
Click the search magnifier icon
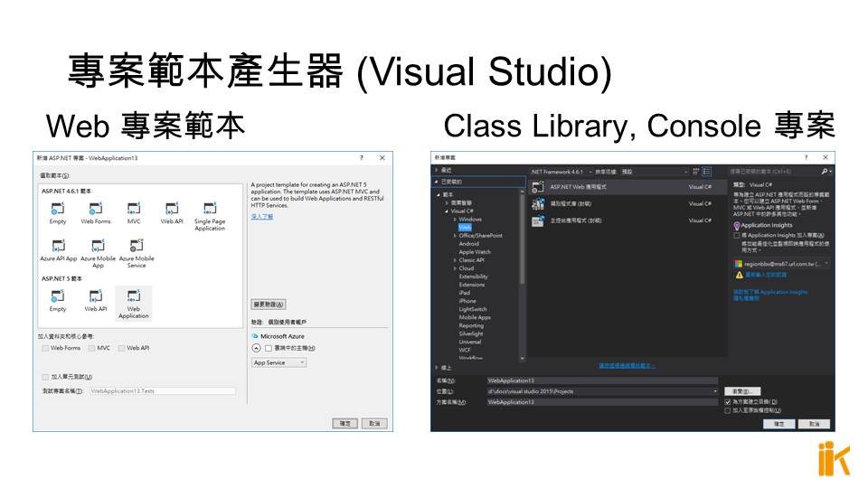825,171
